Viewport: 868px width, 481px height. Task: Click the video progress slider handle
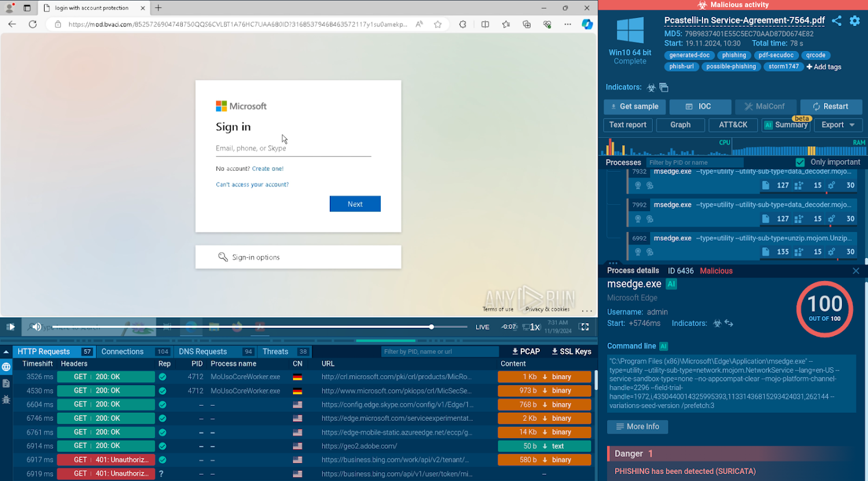[x=432, y=327]
